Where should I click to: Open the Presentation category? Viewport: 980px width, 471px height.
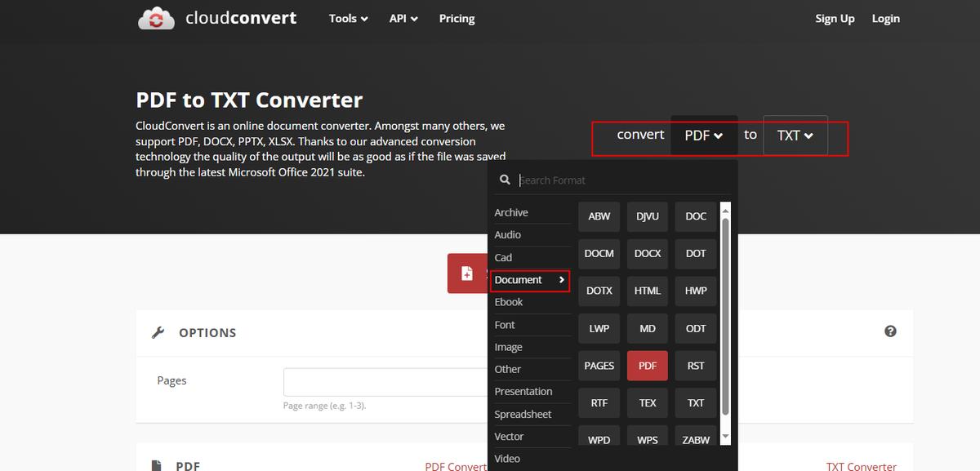pos(523,391)
